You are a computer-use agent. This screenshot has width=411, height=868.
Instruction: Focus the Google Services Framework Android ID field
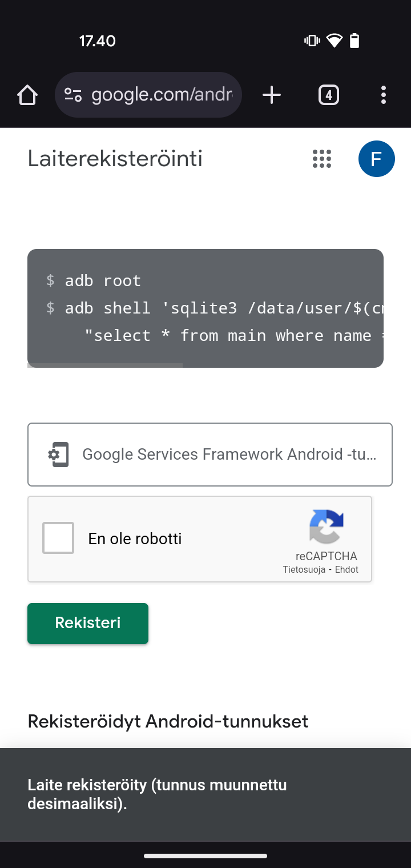(210, 455)
